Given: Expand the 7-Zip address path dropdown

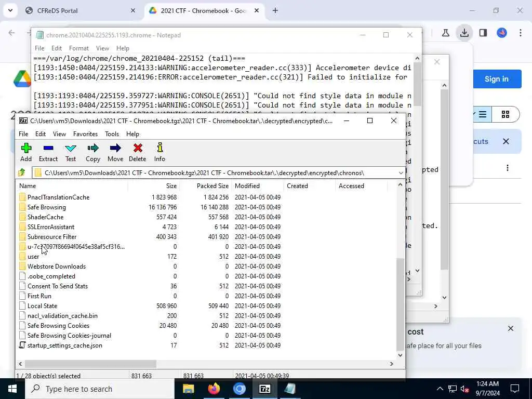Looking at the screenshot, I should [x=401, y=172].
